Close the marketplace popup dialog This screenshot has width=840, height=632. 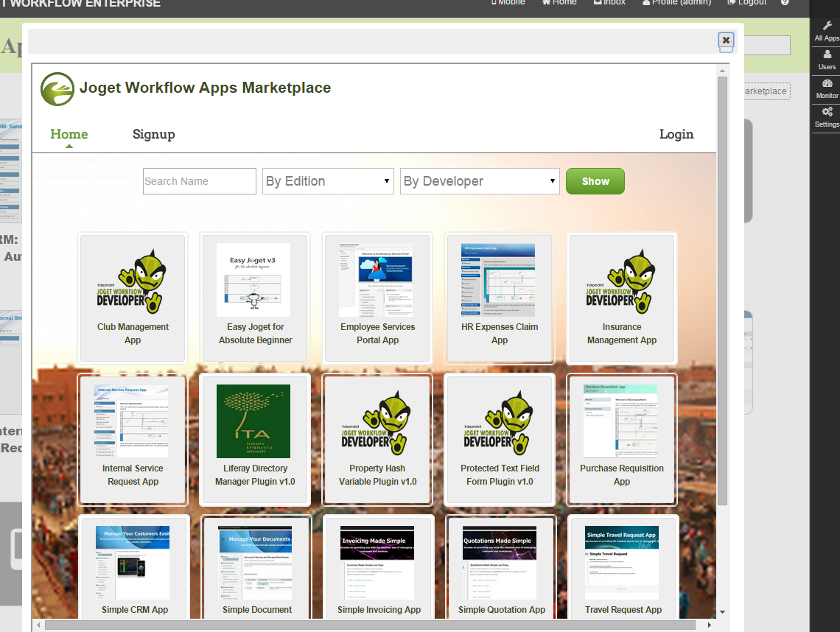[x=726, y=41]
